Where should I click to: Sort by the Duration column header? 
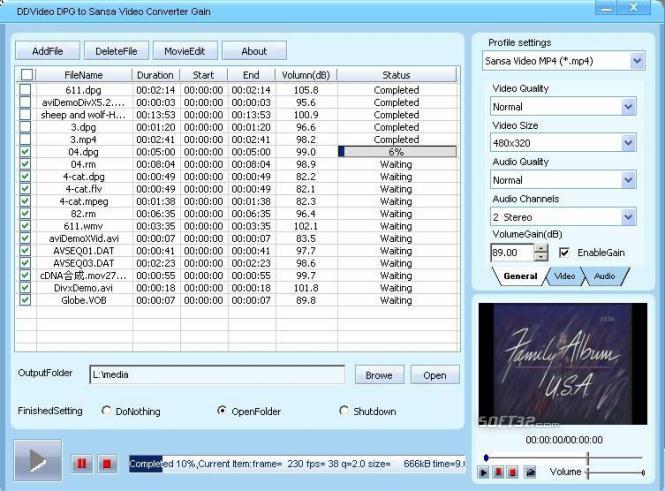pyautogui.click(x=155, y=75)
